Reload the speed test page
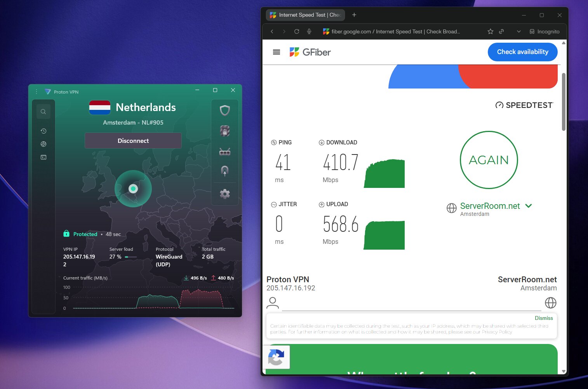 297,31
